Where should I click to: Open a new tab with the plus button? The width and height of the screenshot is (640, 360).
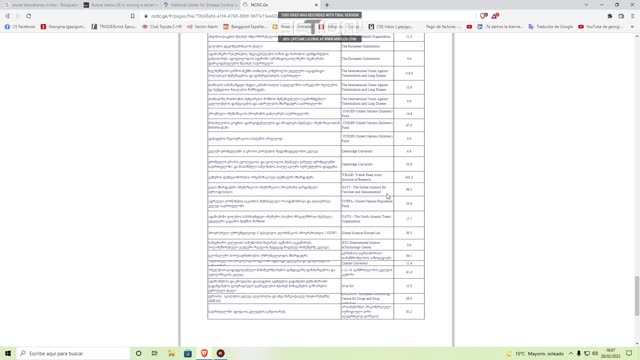327,5
